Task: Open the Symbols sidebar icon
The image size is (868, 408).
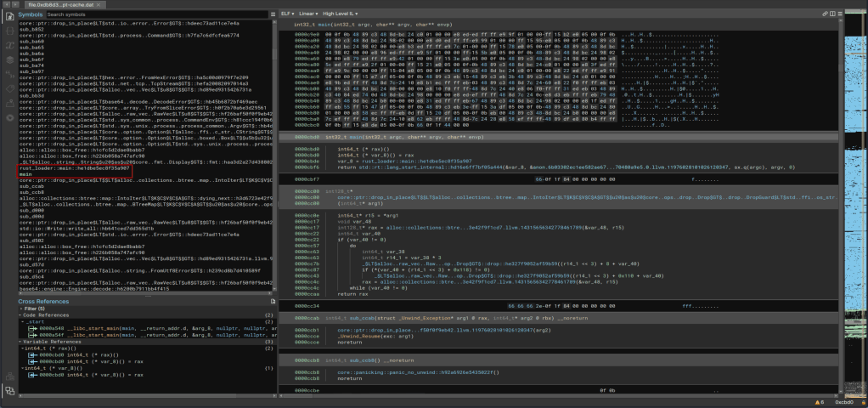Action: 8,16
